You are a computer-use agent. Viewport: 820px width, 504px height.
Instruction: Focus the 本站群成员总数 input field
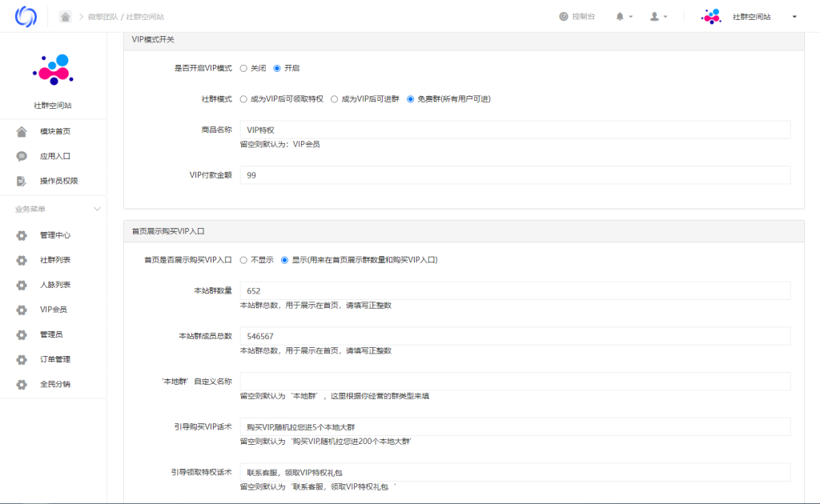point(515,336)
